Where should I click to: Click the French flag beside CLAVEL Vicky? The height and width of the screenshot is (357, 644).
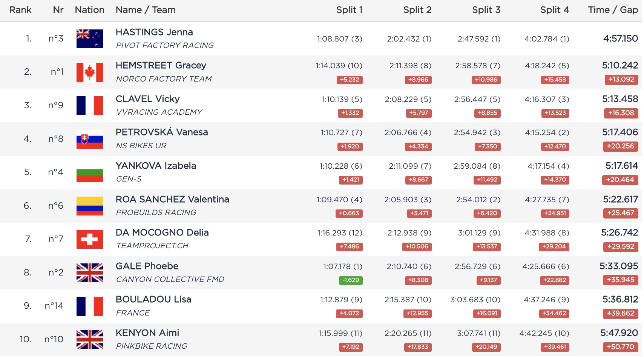[89, 105]
